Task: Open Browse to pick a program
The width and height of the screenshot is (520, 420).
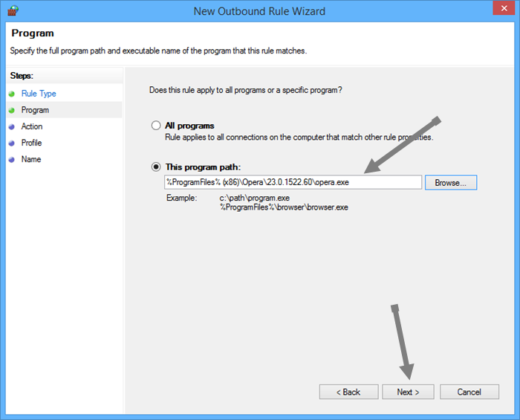Action: [x=451, y=182]
